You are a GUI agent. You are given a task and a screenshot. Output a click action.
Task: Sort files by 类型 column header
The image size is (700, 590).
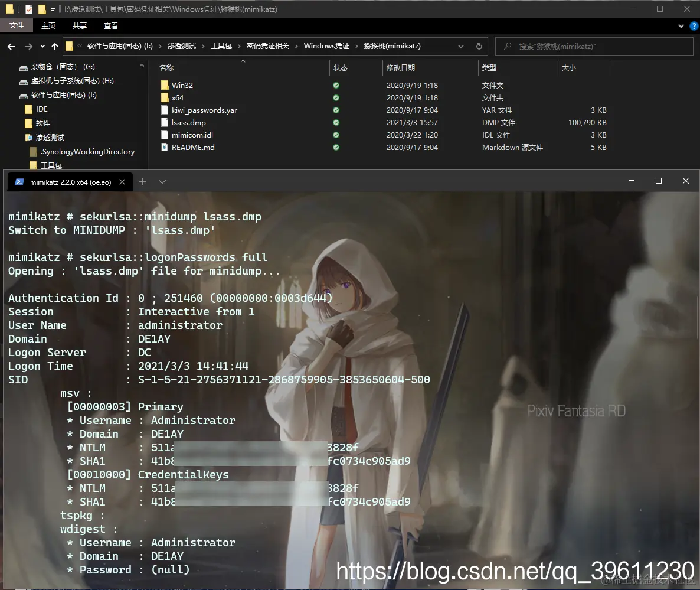[489, 68]
